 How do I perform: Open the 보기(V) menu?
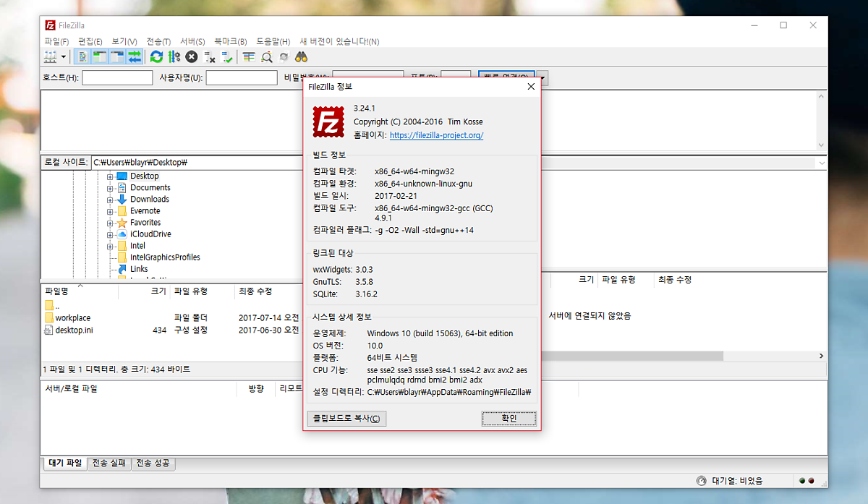[x=124, y=41]
